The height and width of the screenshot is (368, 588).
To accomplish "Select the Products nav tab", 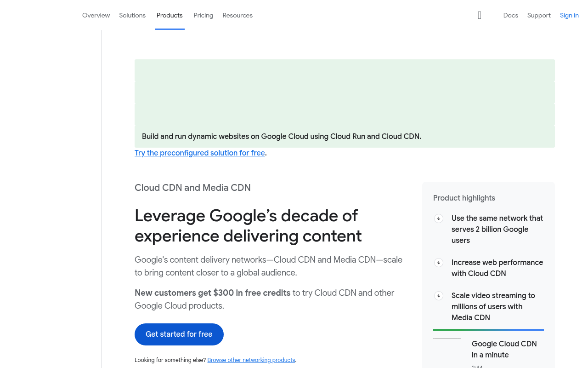I will (170, 15).
